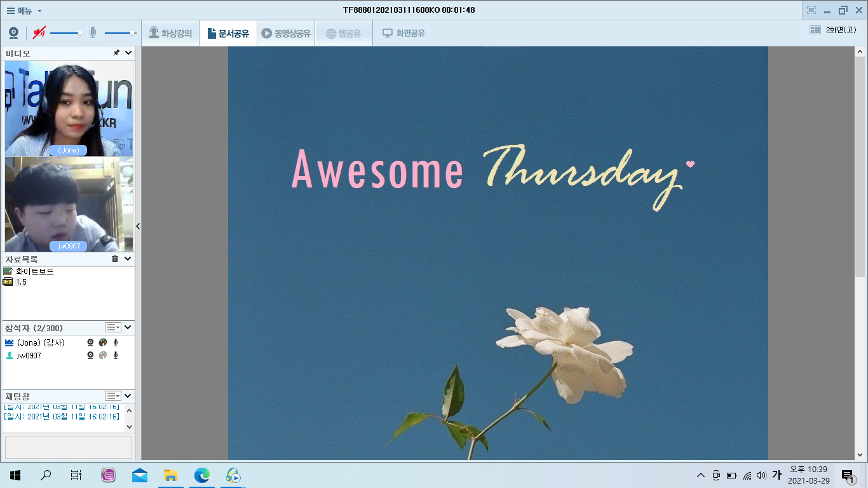Click the webcam icon in the toolbar
Viewport: 868px width, 488px height.
[x=13, y=33]
